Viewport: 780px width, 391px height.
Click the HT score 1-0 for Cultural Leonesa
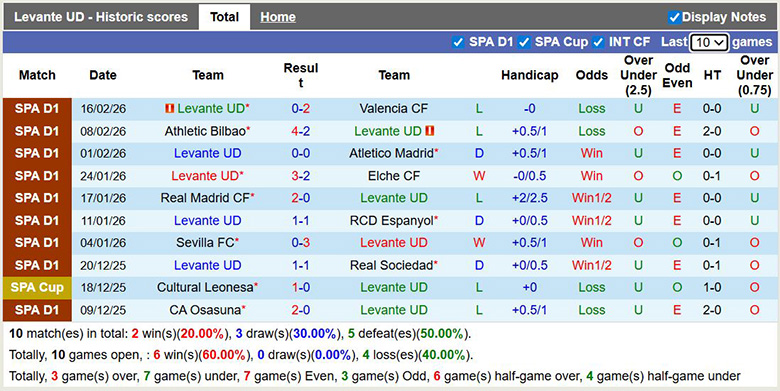712,288
